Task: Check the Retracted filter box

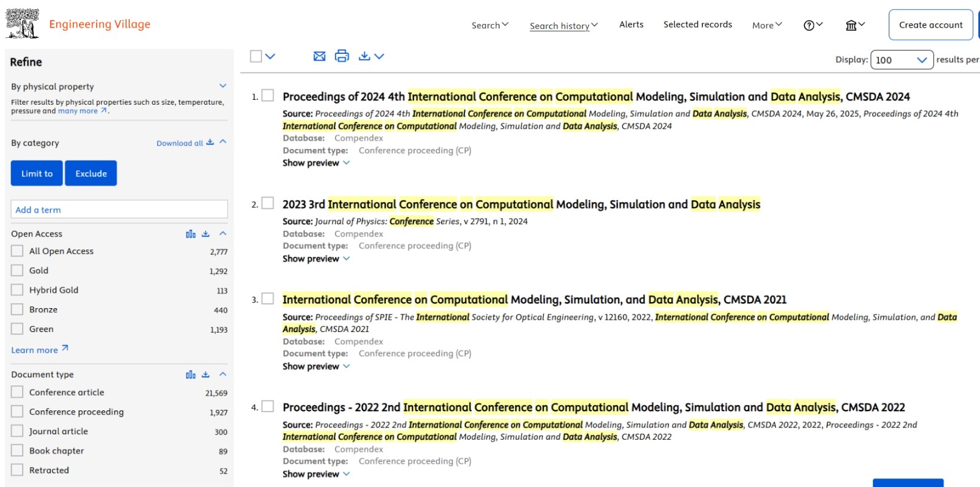Action: coord(17,470)
